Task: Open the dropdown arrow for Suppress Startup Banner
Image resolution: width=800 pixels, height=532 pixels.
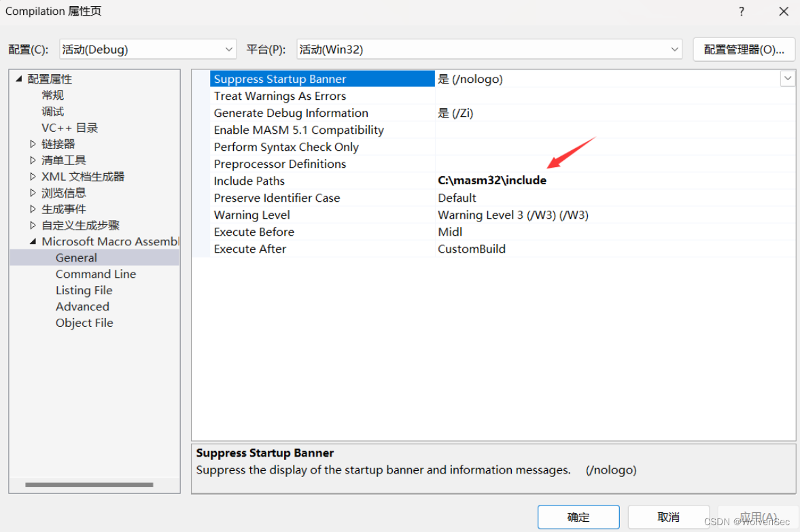Action: coord(787,79)
